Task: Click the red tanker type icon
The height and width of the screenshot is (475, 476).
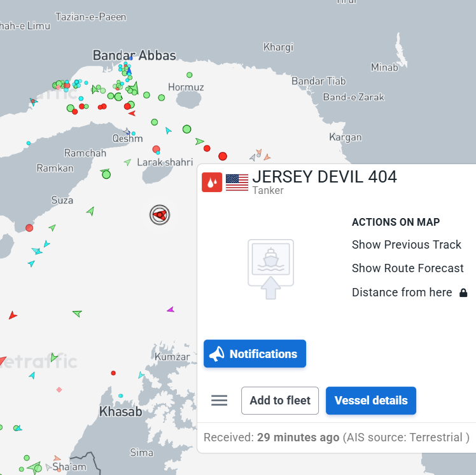Action: click(x=212, y=182)
